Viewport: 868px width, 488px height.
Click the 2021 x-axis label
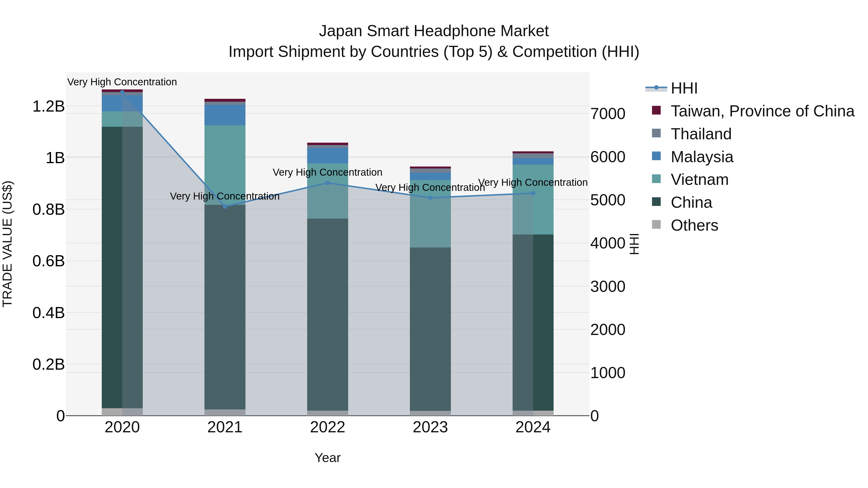(x=225, y=427)
